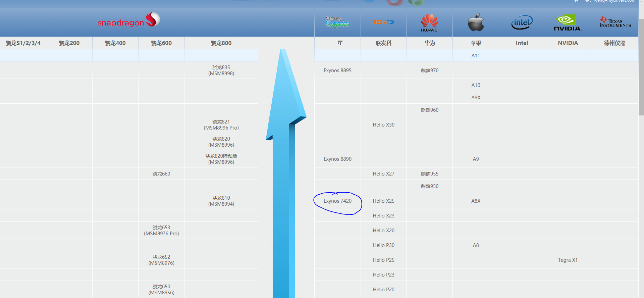Click the 骁龙810 (MSM8994) cell
The height and width of the screenshot is (298, 644).
click(x=221, y=201)
